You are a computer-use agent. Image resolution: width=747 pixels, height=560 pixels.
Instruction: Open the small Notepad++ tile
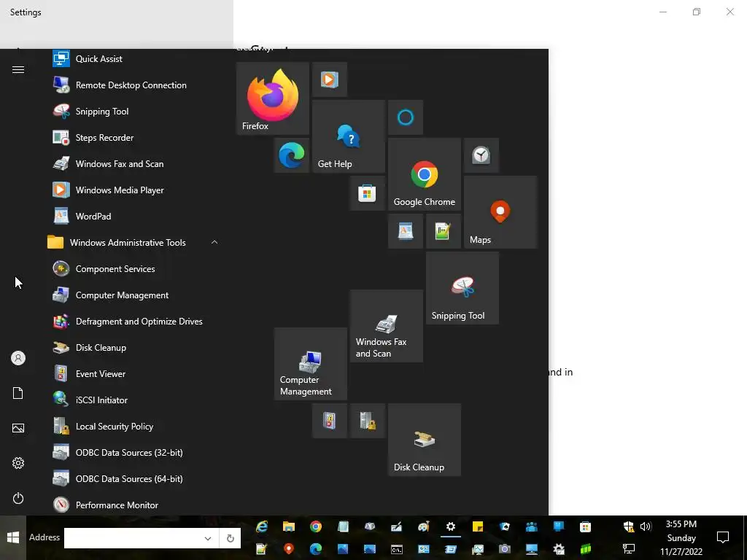pyautogui.click(x=443, y=231)
